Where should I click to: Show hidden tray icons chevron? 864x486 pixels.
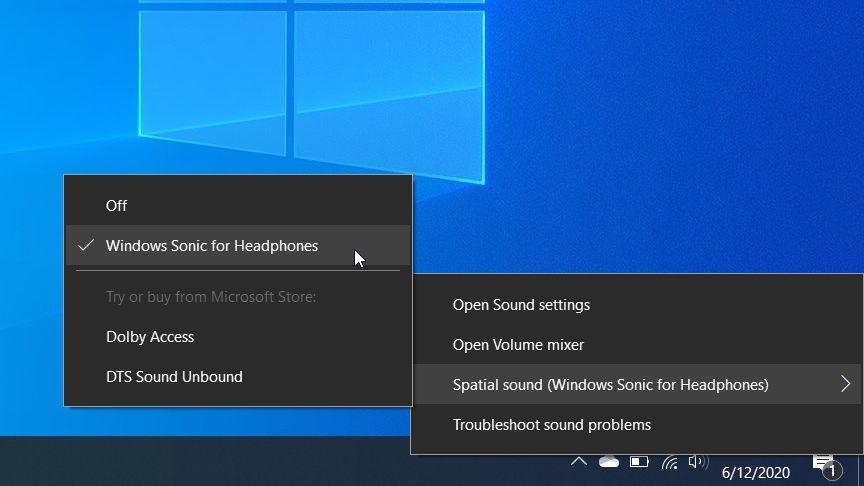579,462
